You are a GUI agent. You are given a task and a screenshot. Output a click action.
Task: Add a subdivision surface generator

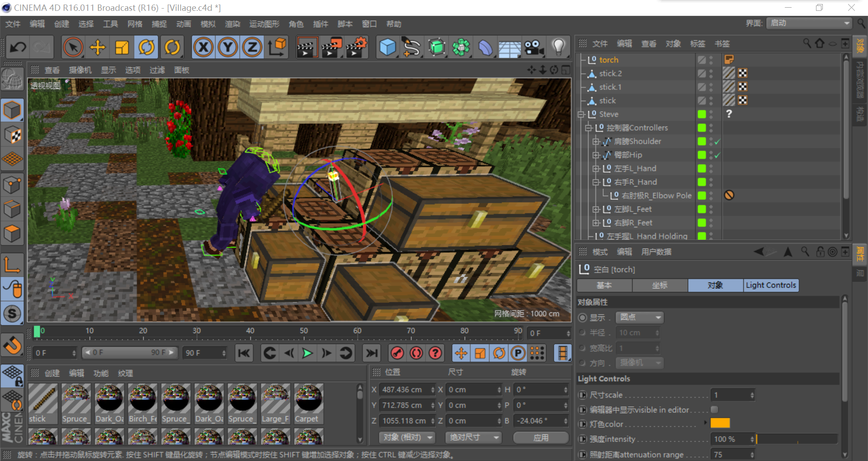436,47
